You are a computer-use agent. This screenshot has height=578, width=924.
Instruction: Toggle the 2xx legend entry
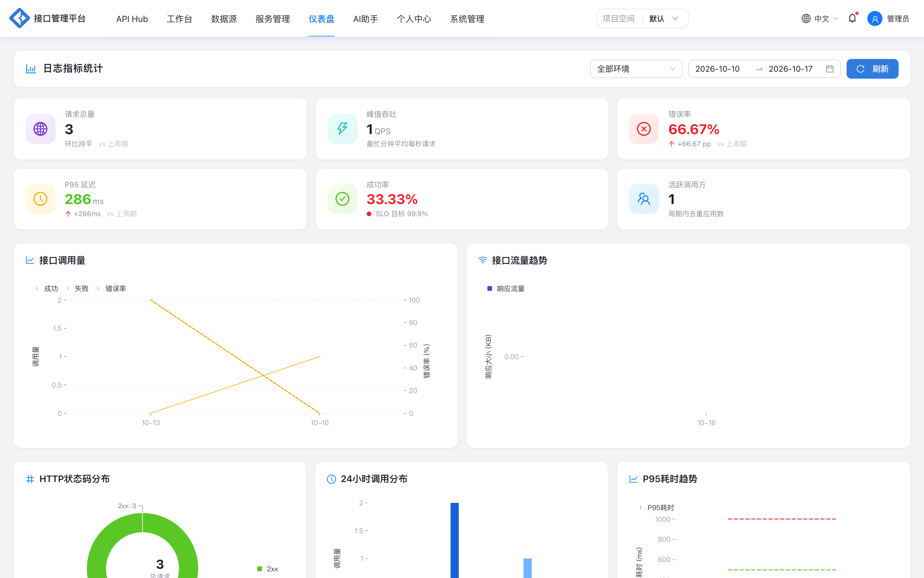click(x=268, y=569)
